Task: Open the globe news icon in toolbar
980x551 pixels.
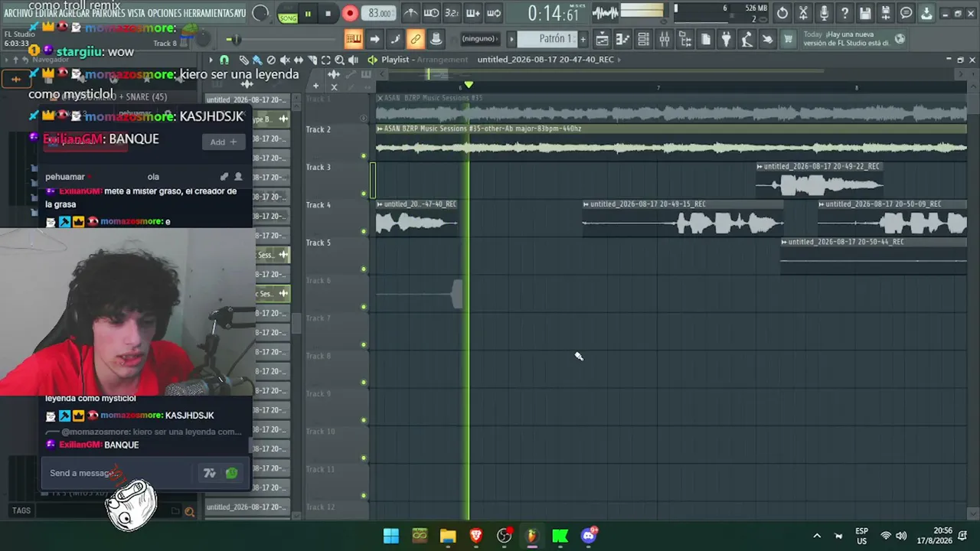Action: tap(900, 39)
